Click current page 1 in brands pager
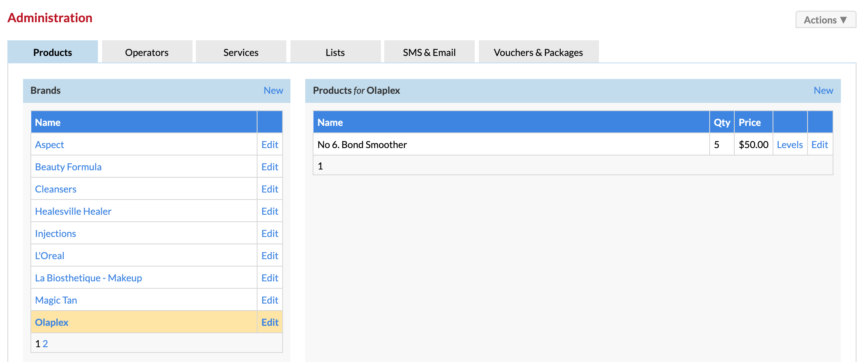 (x=38, y=344)
